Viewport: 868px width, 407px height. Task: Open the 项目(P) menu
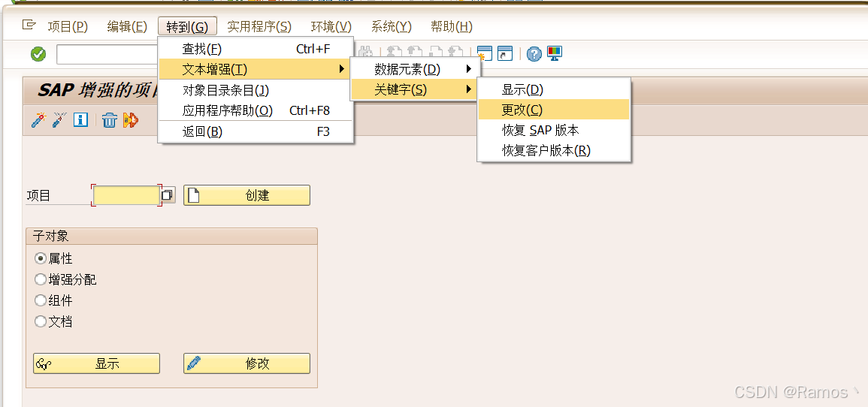pyautogui.click(x=68, y=26)
